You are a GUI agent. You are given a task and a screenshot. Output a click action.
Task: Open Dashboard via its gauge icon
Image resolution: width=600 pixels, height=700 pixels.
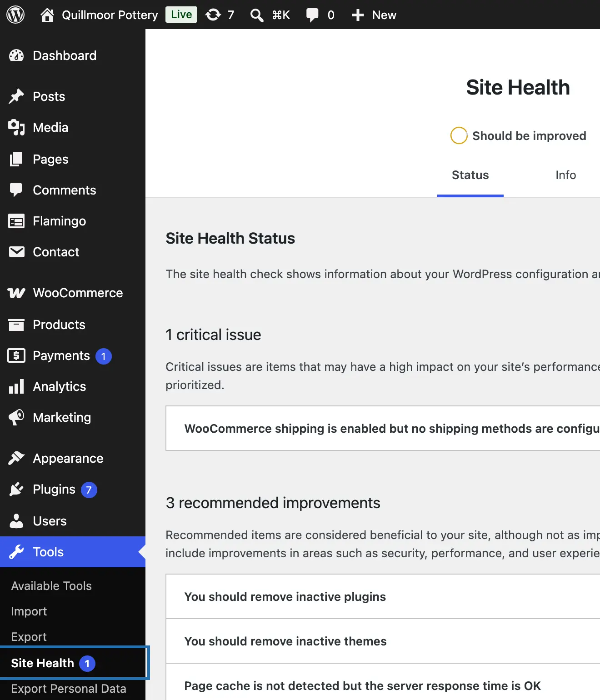click(x=16, y=55)
